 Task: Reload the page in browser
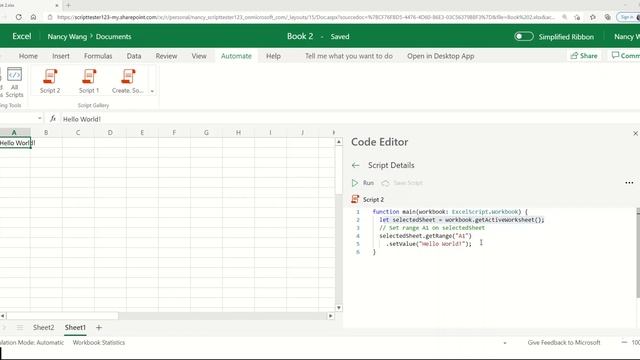(x=19, y=17)
